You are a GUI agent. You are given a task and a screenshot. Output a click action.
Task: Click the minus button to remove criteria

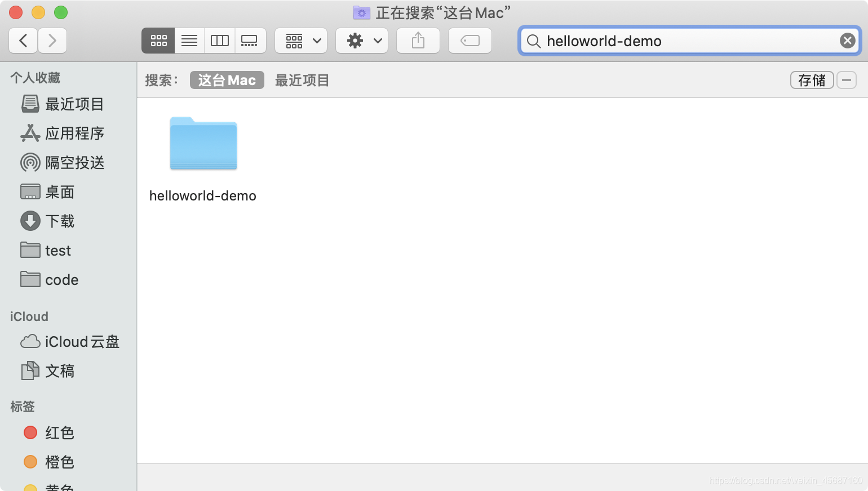click(847, 80)
